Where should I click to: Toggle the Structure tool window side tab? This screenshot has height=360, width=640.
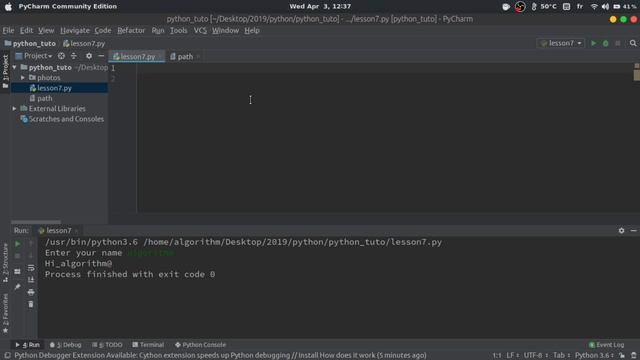[5, 262]
